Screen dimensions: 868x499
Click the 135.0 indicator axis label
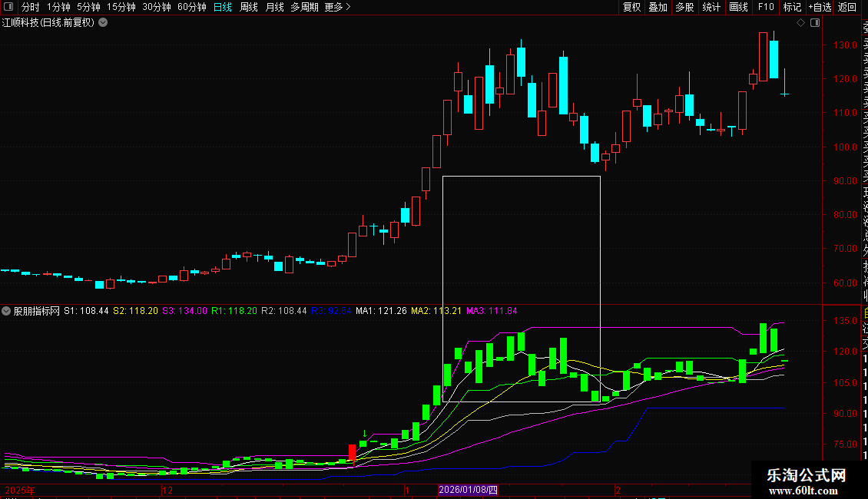click(845, 321)
